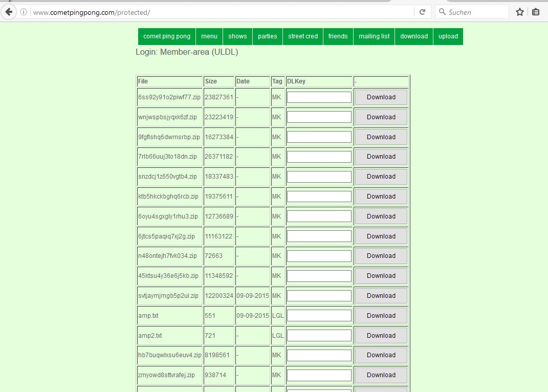Focus the URL address bar
This screenshot has width=548, height=392.
click(x=222, y=12)
